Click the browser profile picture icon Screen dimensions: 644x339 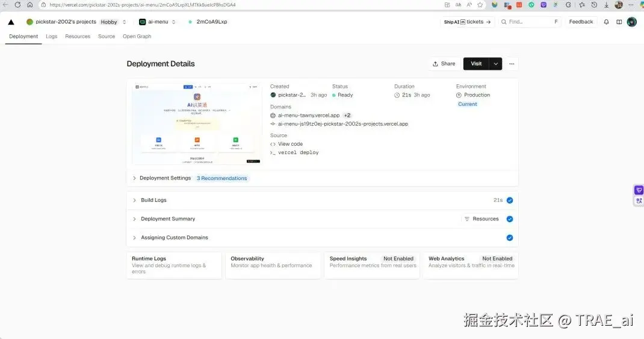(619, 5)
